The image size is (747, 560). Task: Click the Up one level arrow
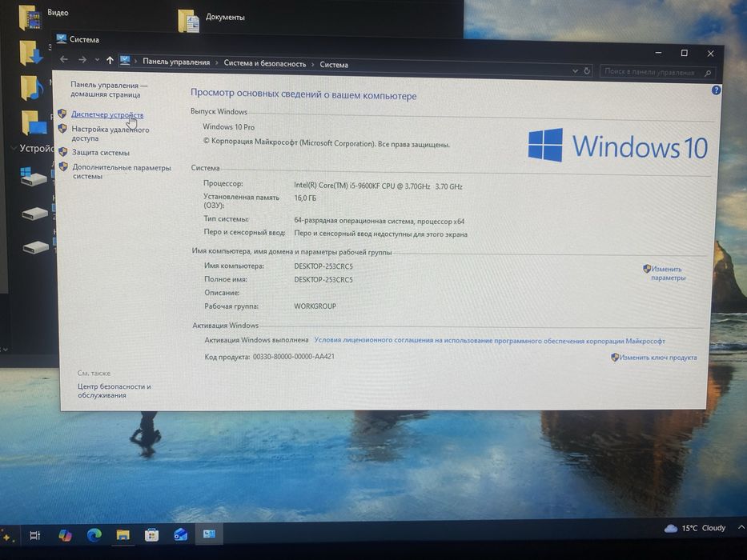pos(110,60)
